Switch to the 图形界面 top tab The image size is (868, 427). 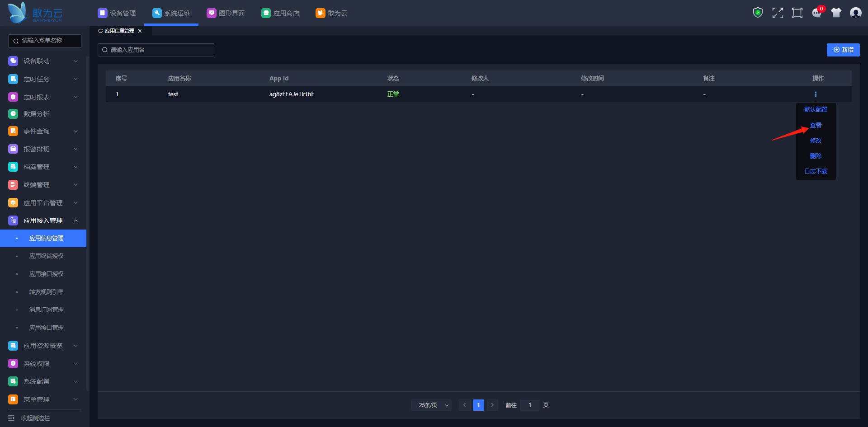tap(226, 13)
